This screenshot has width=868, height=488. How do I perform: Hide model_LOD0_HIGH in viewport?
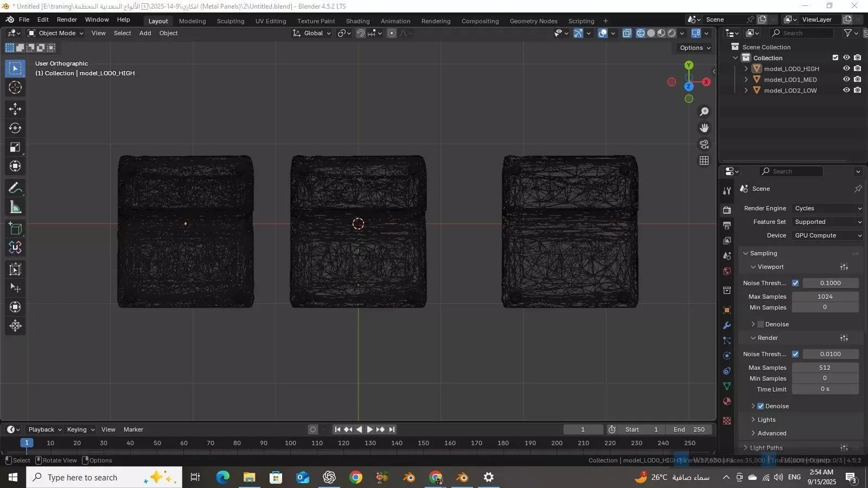(846, 69)
